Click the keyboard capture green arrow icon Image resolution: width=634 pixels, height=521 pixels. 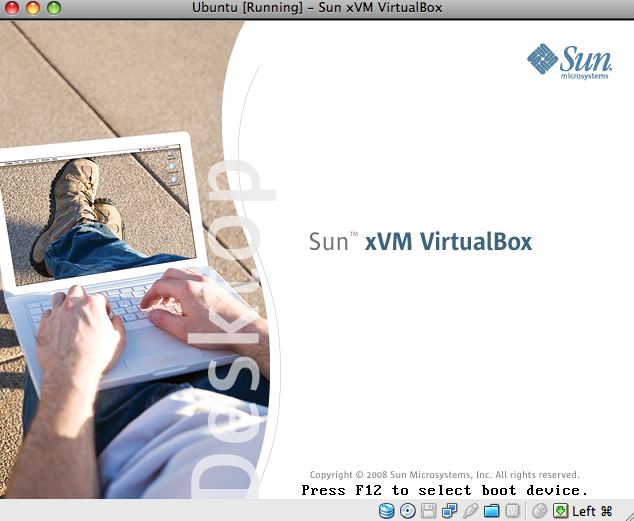coord(560,511)
